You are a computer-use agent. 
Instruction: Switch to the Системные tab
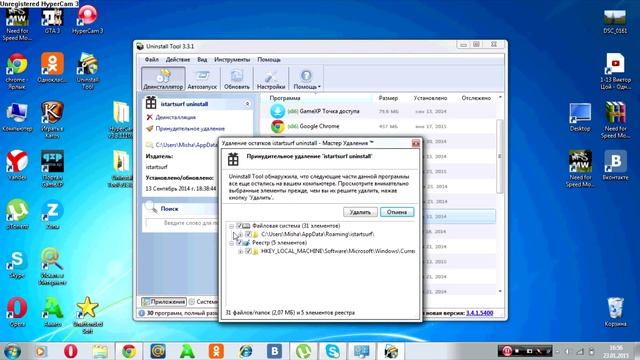[x=203, y=302]
